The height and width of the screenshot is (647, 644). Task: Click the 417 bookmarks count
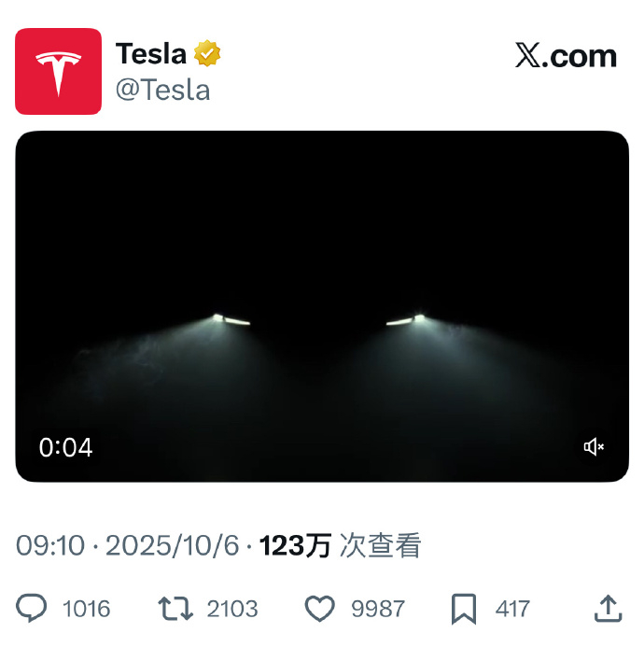tap(512, 609)
